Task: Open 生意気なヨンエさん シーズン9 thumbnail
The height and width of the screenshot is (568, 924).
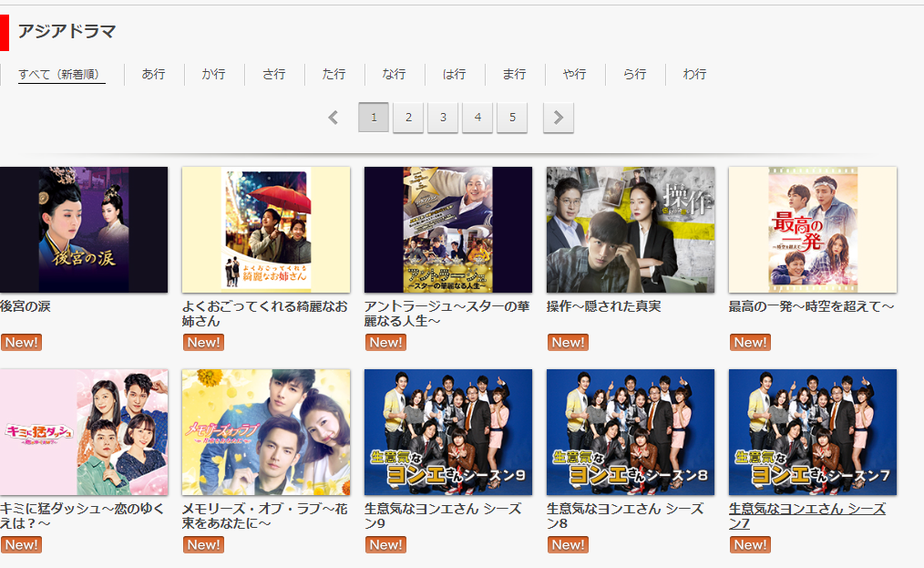Action: click(448, 432)
